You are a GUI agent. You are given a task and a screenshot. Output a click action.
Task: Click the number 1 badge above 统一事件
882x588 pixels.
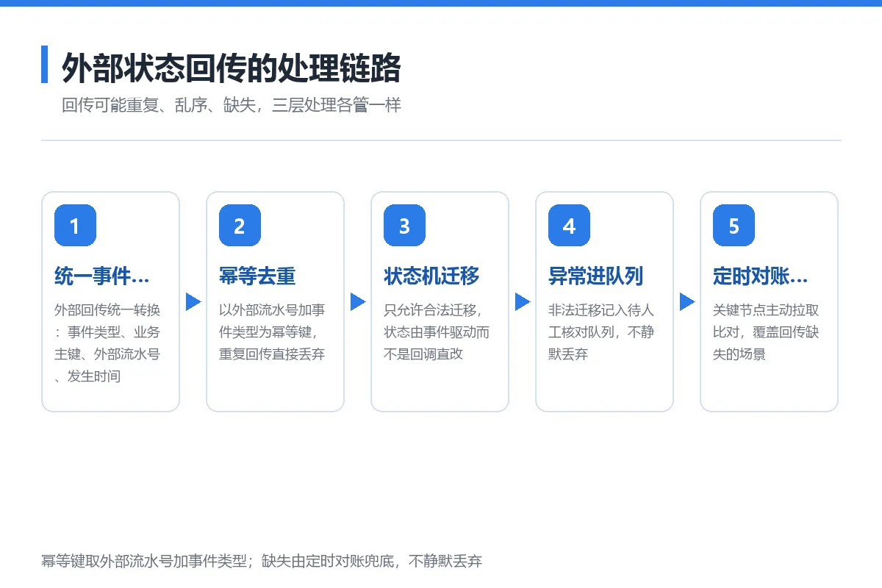[75, 225]
